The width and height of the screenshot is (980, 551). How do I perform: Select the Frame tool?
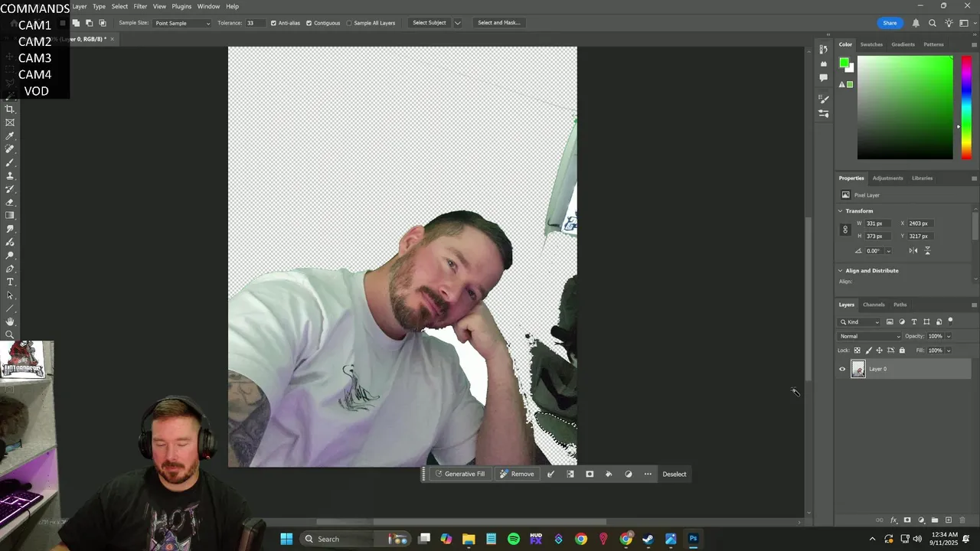(10, 122)
